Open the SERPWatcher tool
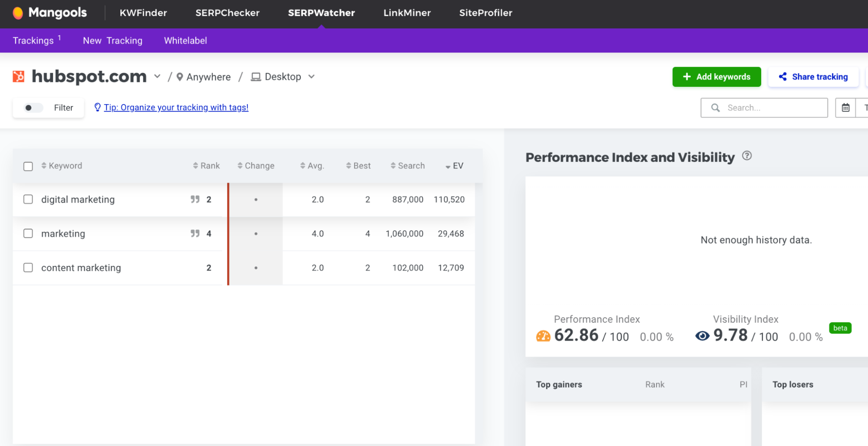The height and width of the screenshot is (446, 868). pyautogui.click(x=321, y=13)
